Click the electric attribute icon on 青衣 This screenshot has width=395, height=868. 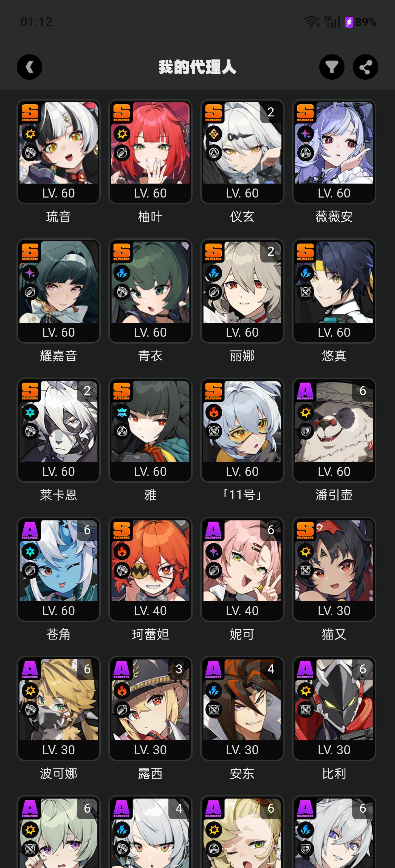pos(122,273)
